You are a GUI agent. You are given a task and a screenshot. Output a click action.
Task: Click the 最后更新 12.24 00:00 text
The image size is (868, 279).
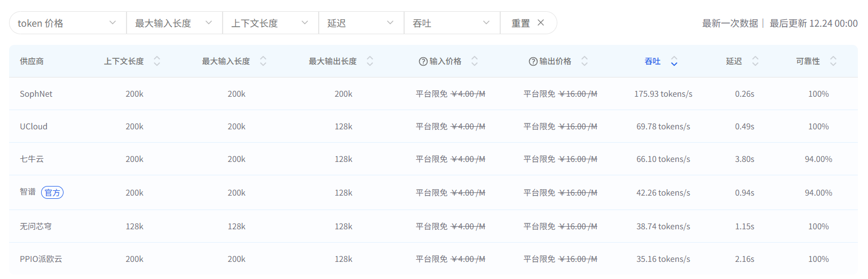click(814, 24)
